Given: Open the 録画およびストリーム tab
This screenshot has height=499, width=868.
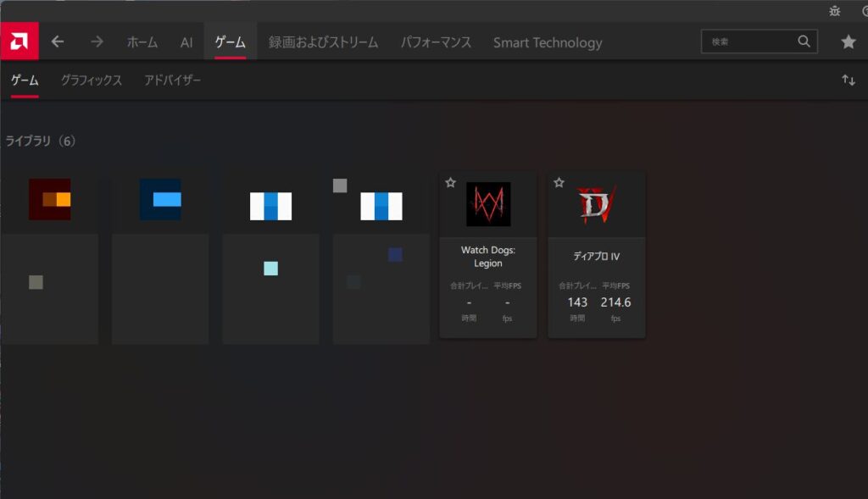Looking at the screenshot, I should (323, 42).
